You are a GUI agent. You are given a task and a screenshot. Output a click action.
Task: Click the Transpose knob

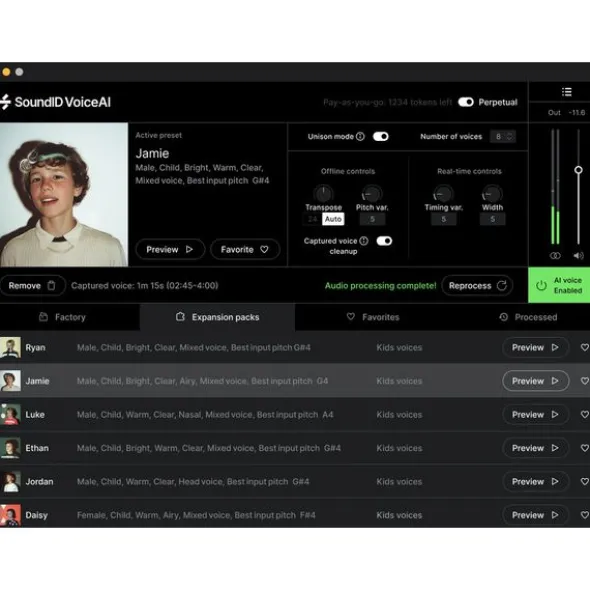[323, 194]
